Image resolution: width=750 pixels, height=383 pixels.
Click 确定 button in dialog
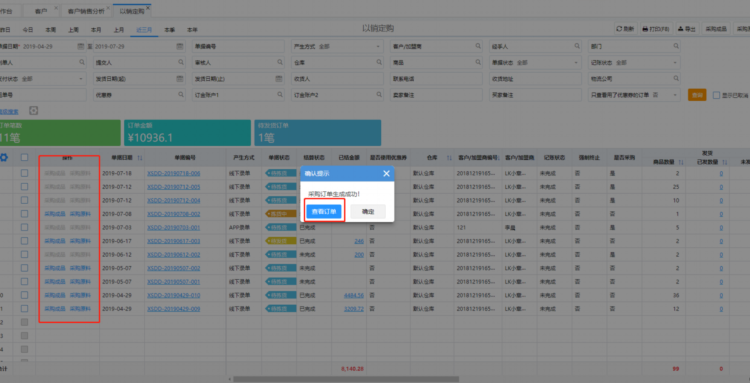click(368, 211)
